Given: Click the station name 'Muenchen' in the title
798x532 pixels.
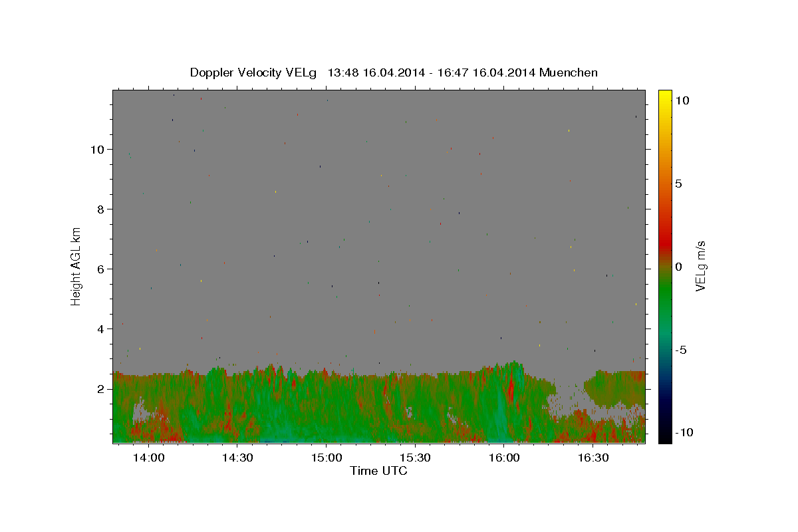Looking at the screenshot, I should pos(569,72).
